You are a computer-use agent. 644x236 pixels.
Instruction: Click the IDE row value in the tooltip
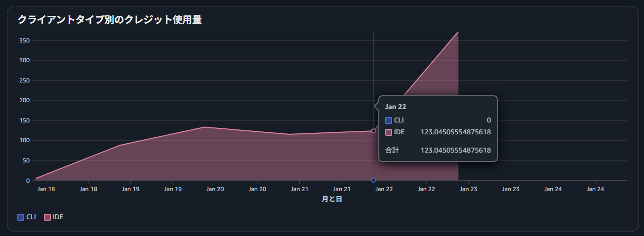(x=455, y=132)
